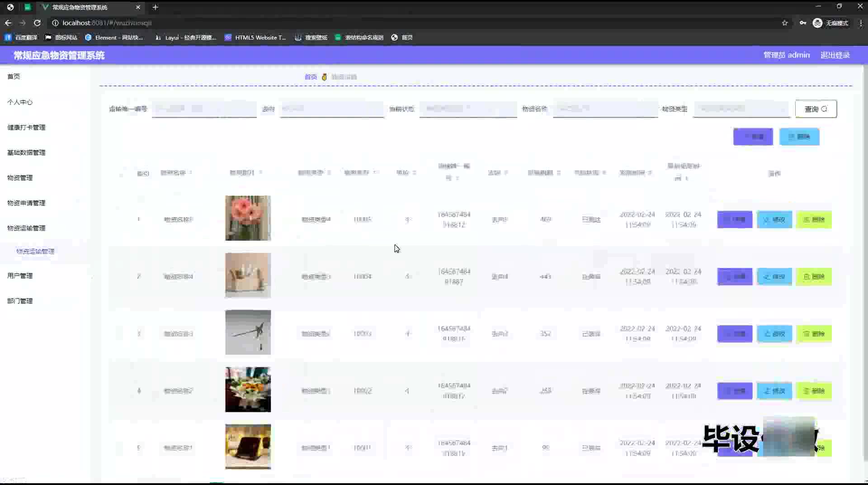Delete the third row with its 删除 button
Viewport: 868px width, 485px height.
tap(813, 334)
